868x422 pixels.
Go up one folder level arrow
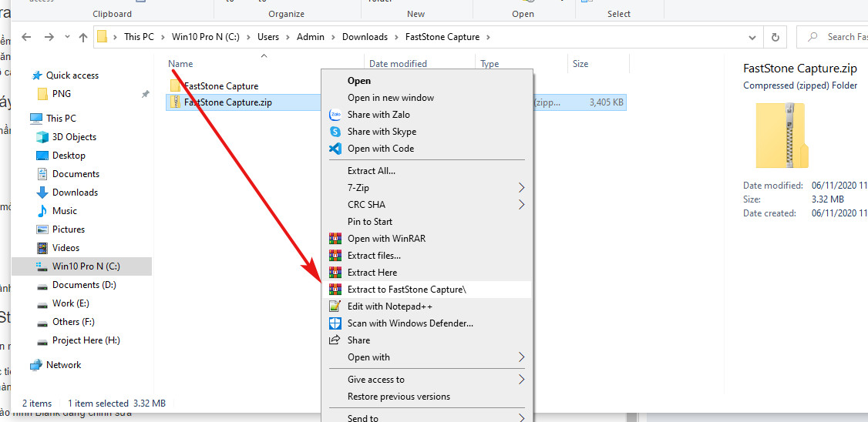[x=83, y=37]
